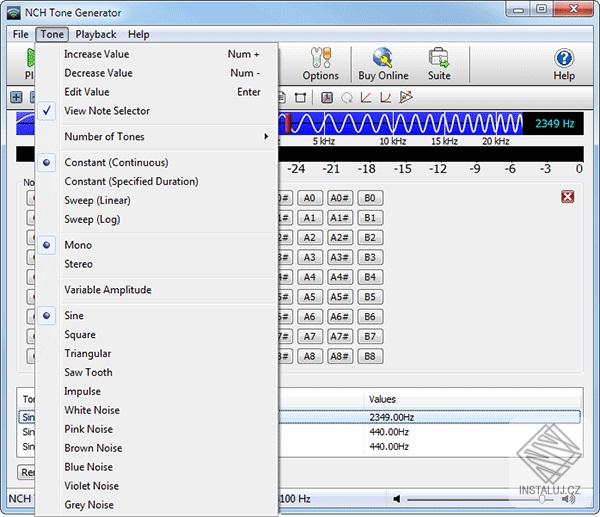Close the note selector with red X
Viewport: 600px width, 517px height.
[567, 197]
